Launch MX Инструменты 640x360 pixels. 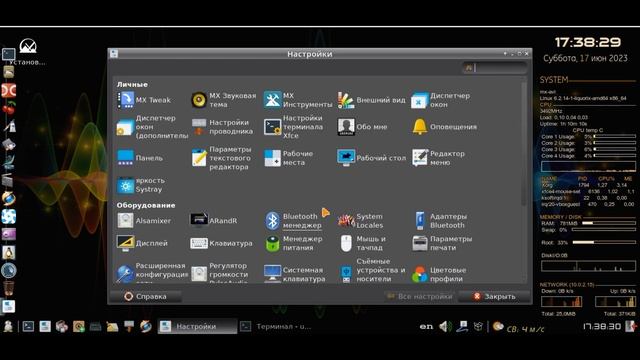tap(298, 100)
